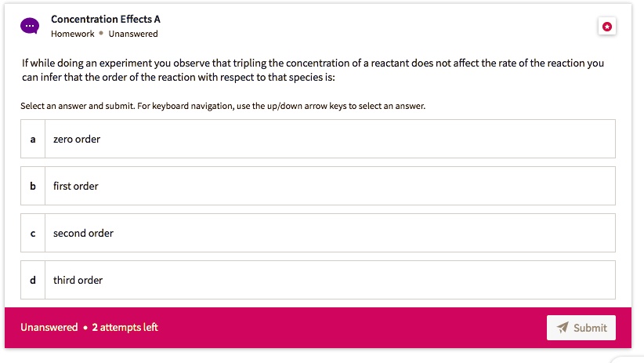Click the question paragraph about tripling concentration
The height and width of the screenshot is (363, 644).
coord(312,70)
